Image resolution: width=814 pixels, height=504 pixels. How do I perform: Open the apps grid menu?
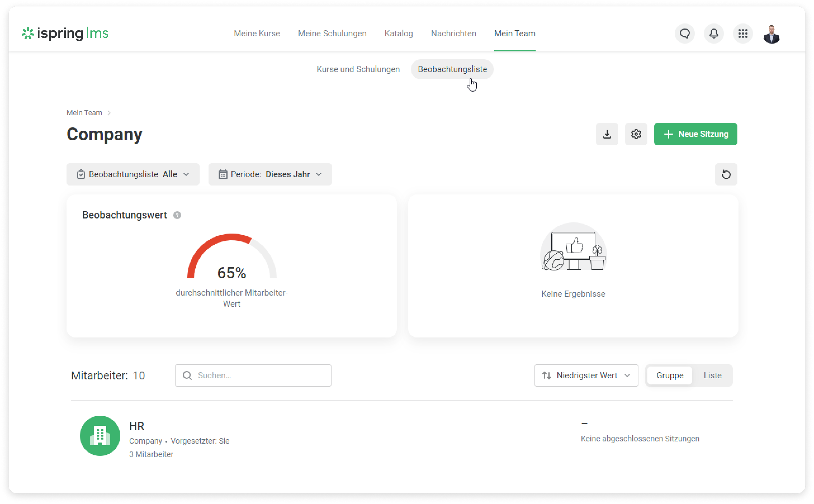pyautogui.click(x=743, y=34)
